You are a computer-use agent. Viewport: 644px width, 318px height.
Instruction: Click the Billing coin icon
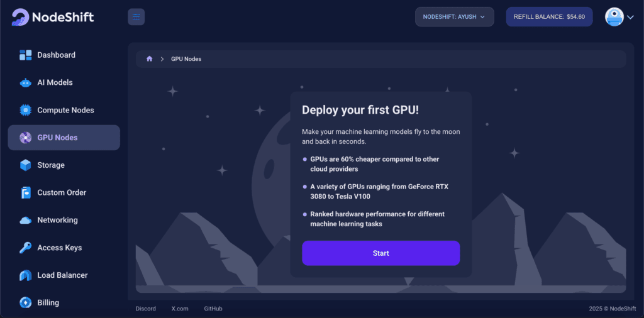25,303
